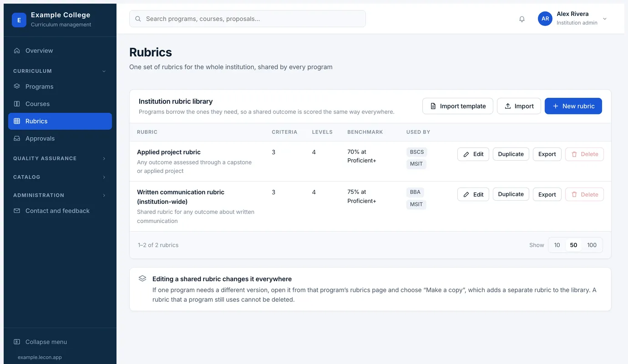Collapse the sidebar menu
Image resolution: width=628 pixels, height=364 pixels.
click(60, 342)
